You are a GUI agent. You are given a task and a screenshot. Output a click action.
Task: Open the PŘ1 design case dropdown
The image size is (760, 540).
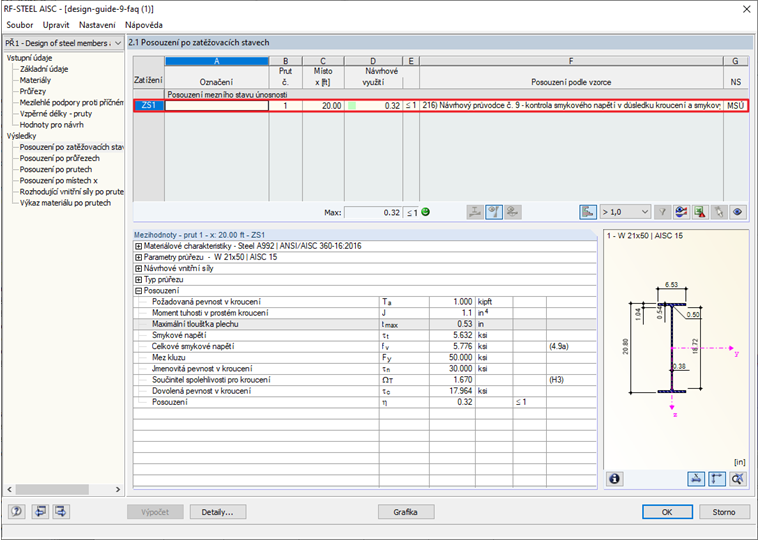click(x=63, y=43)
